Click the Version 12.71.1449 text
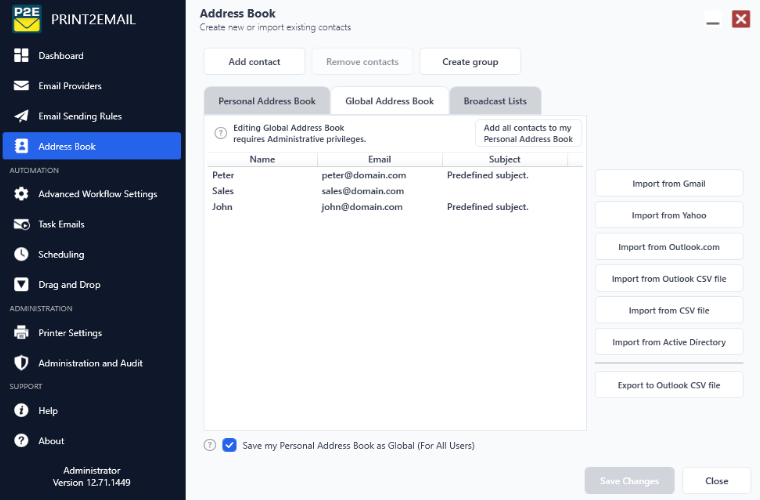 pyautogui.click(x=92, y=483)
